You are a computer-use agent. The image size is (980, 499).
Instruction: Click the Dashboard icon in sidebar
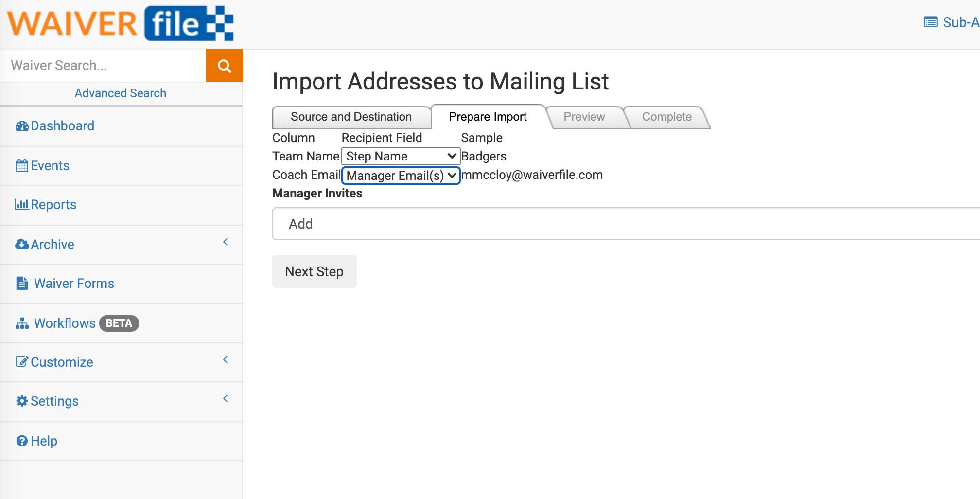click(21, 125)
